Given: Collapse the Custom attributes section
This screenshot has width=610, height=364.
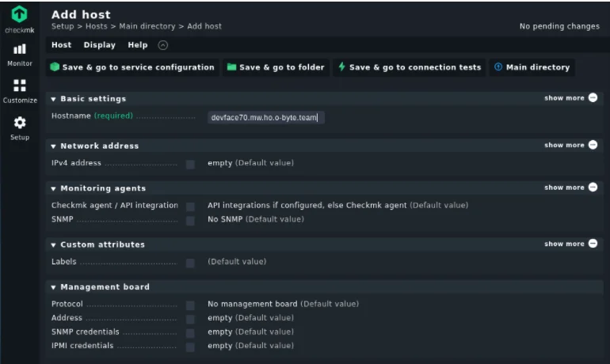Looking at the screenshot, I should (54, 245).
